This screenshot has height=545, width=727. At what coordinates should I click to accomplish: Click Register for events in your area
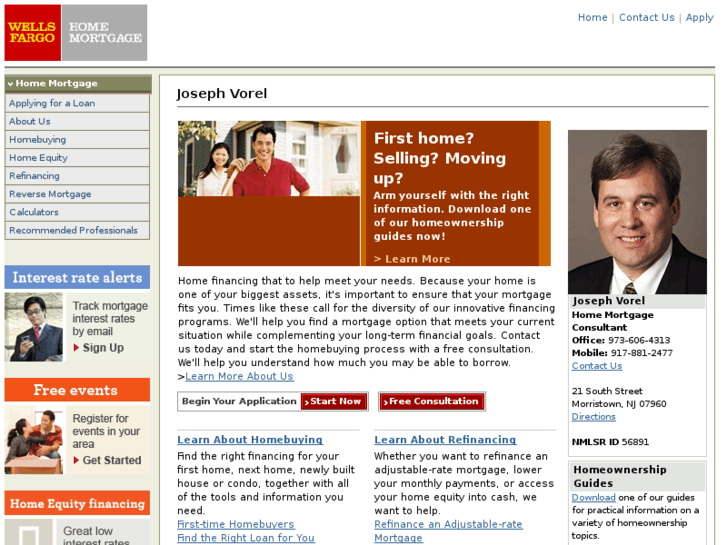pyautogui.click(x=106, y=431)
